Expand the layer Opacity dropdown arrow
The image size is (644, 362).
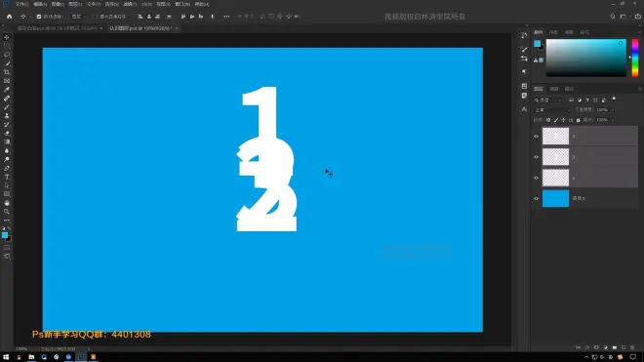pyautogui.click(x=612, y=110)
